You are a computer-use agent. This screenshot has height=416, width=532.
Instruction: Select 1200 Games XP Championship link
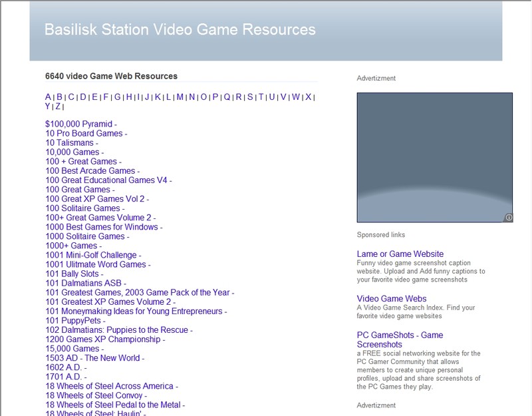[102, 339]
